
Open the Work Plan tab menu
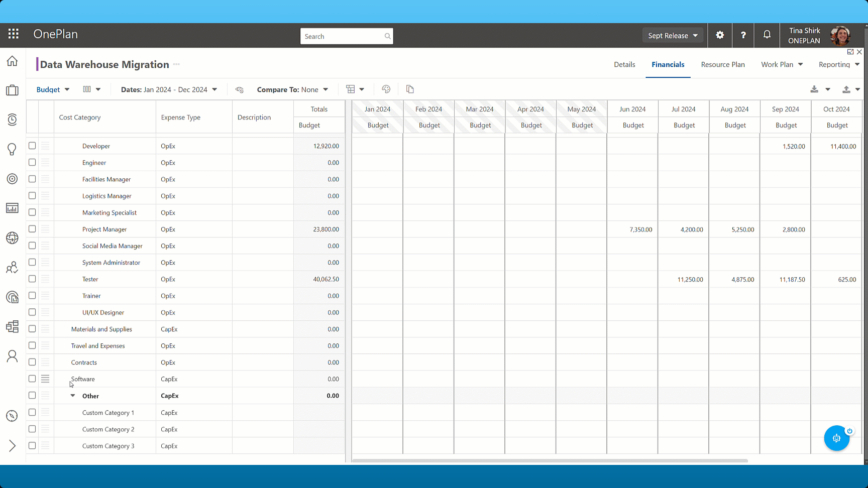(x=782, y=64)
